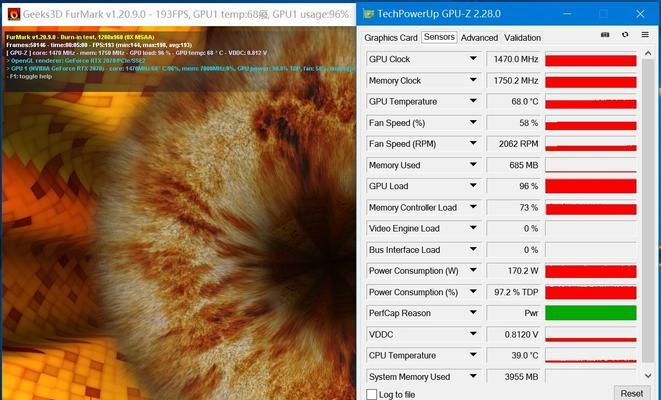Screen dimensions: 661x400
Task: Click the 39.0 °C CPU Temperature value
Action: point(513,356)
